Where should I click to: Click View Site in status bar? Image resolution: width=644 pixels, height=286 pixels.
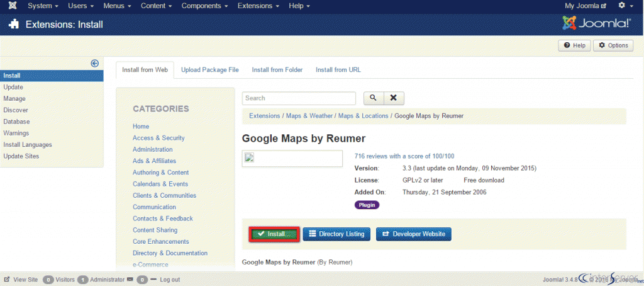[21, 280]
